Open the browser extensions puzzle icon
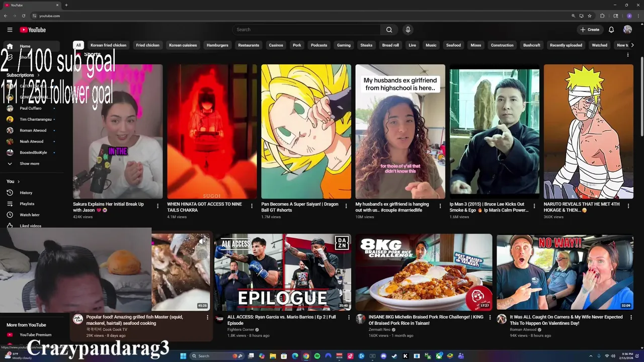The height and width of the screenshot is (362, 644). tap(602, 16)
